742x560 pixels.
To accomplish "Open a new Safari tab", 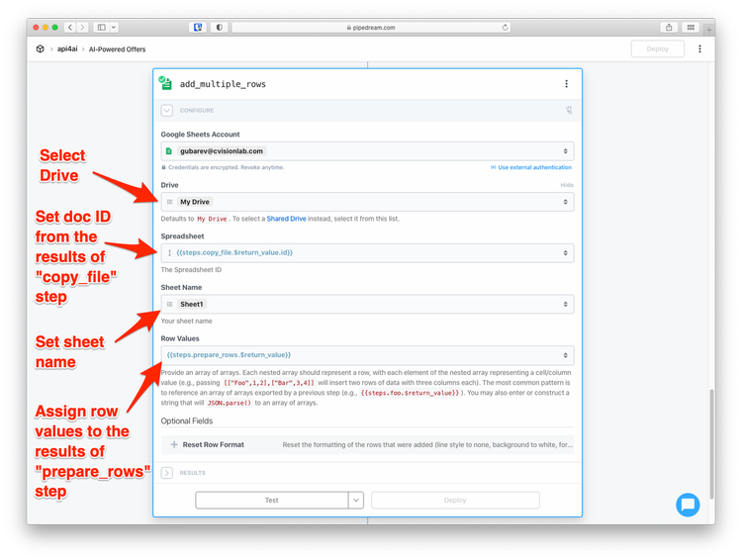I will click(x=709, y=30).
